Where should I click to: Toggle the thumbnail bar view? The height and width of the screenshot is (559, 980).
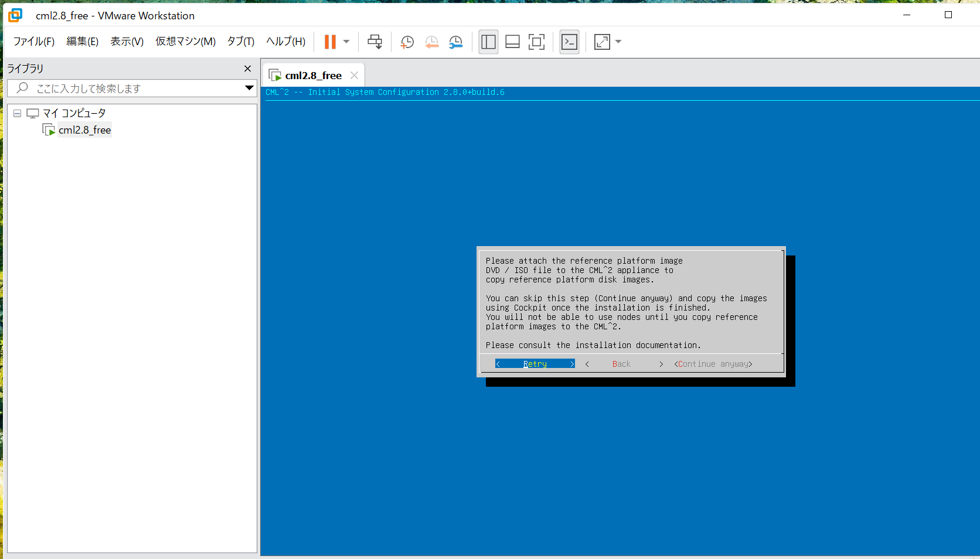coord(512,42)
